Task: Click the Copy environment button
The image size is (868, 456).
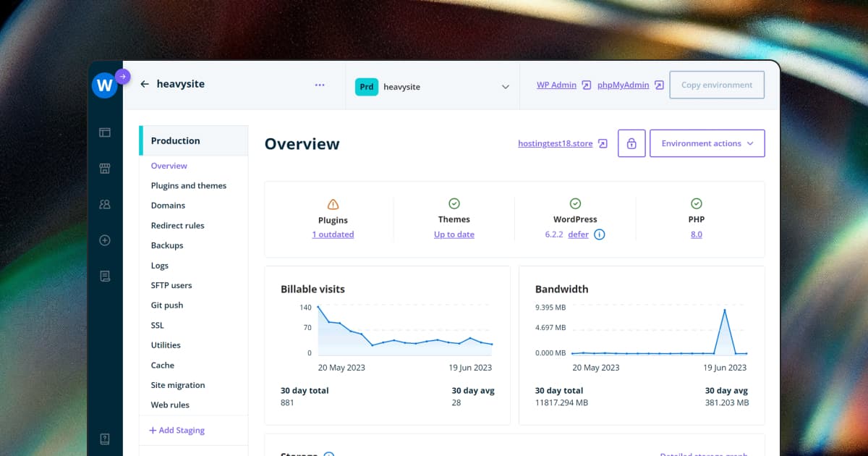Action: 717,85
